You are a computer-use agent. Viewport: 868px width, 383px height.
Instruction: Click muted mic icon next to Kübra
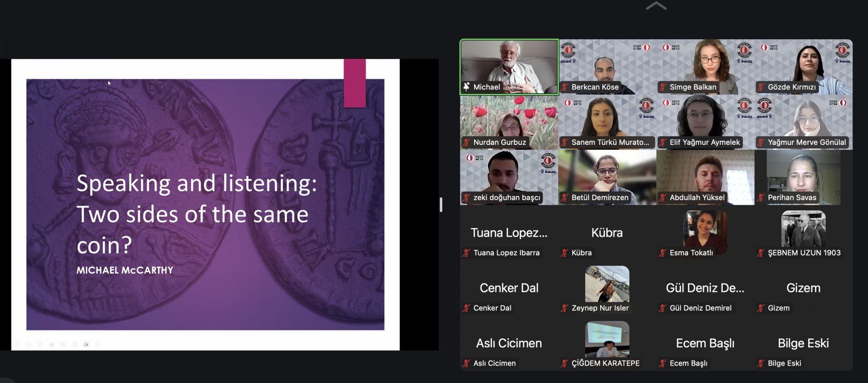click(565, 253)
